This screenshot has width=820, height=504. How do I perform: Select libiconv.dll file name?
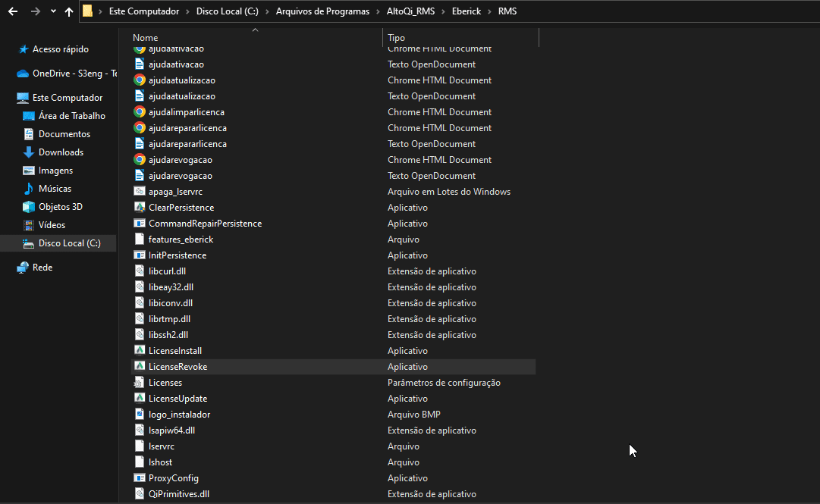[x=171, y=303]
